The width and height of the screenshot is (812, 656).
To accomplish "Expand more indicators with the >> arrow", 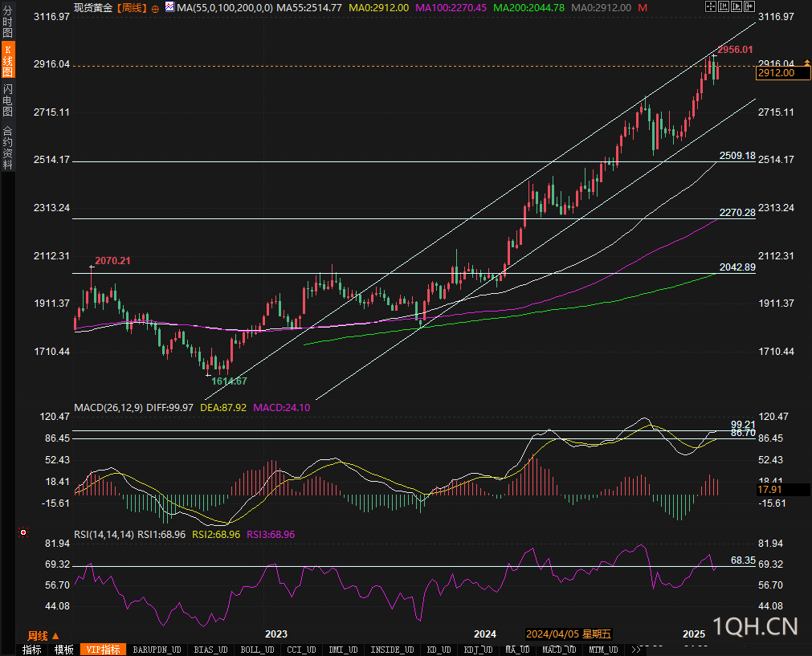I will 636,650.
